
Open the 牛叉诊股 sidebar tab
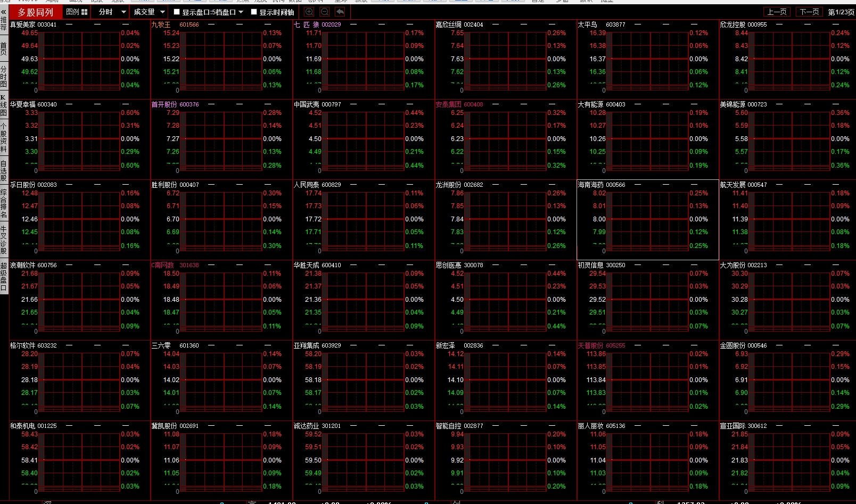tap(4, 240)
